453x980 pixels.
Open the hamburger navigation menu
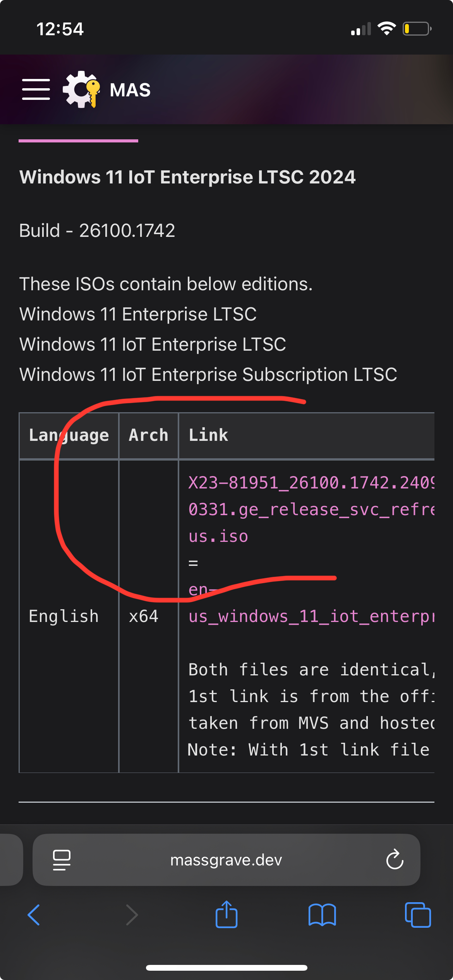(36, 89)
